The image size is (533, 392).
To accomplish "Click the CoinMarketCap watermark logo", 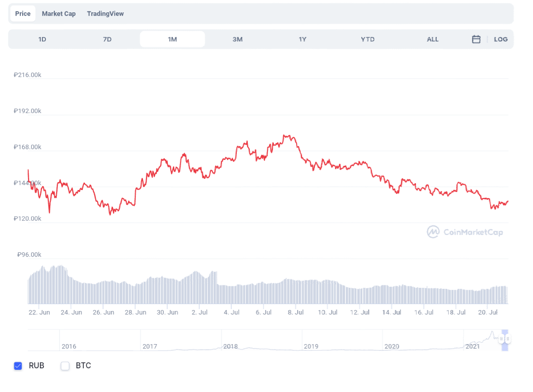I will point(464,232).
